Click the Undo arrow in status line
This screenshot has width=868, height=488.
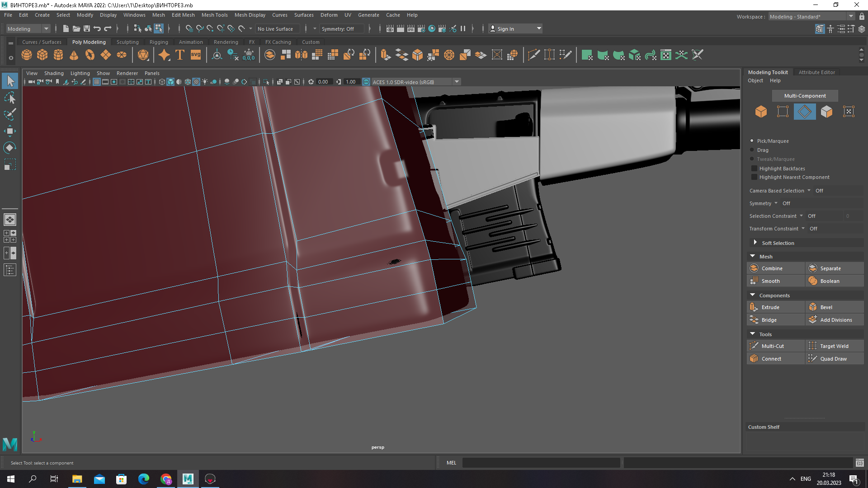(x=97, y=29)
